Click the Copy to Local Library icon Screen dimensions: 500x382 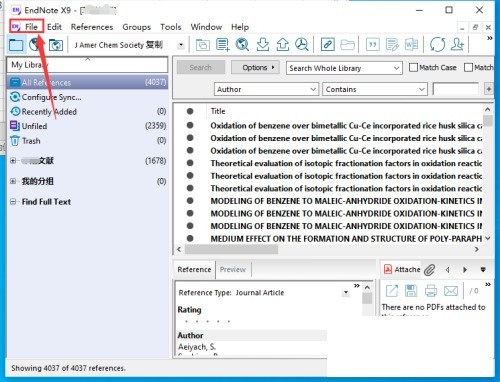[203, 45]
